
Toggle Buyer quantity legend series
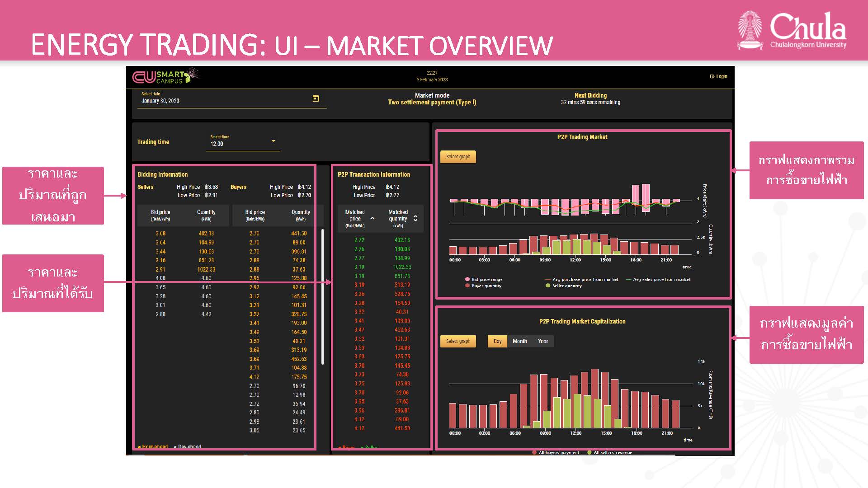[467, 286]
